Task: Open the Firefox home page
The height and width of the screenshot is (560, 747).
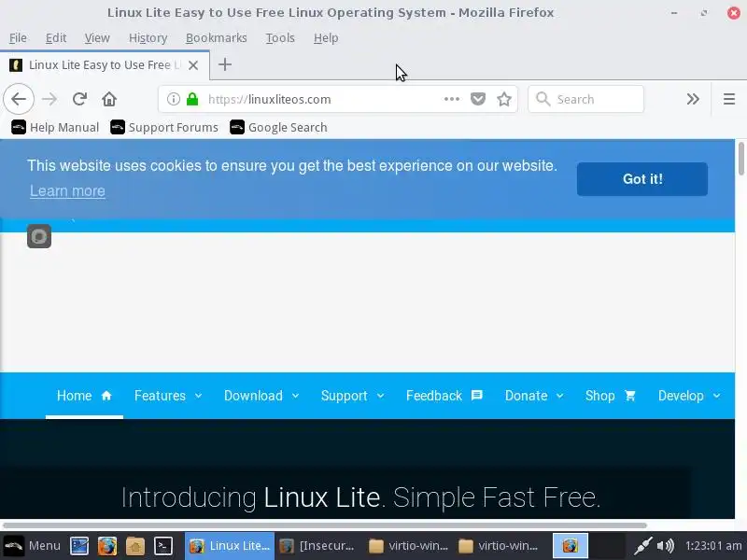Action: [109, 99]
